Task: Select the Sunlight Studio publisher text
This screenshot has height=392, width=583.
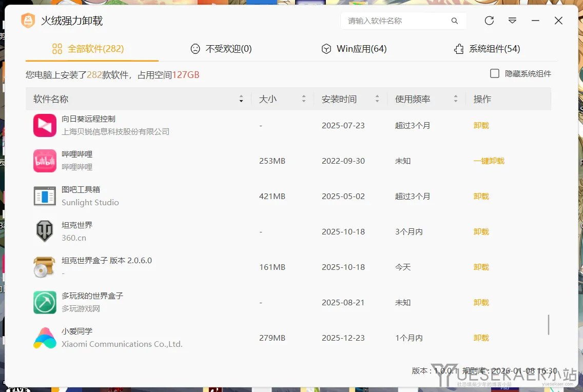Action: point(90,203)
